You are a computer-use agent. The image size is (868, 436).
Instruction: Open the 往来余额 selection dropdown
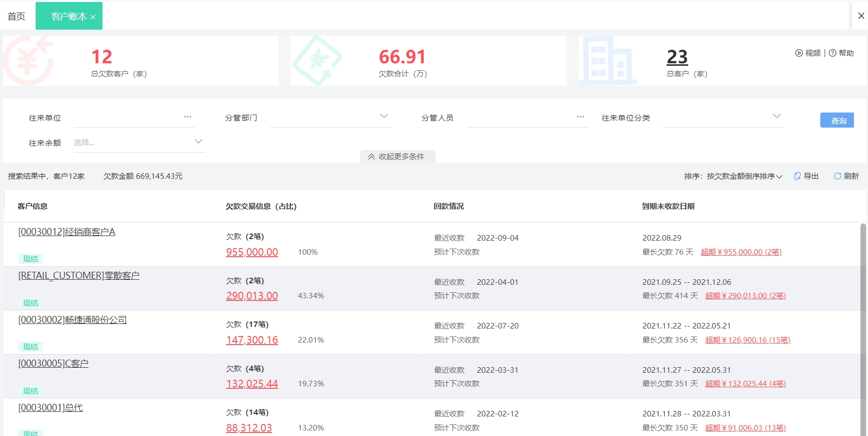pyautogui.click(x=198, y=142)
